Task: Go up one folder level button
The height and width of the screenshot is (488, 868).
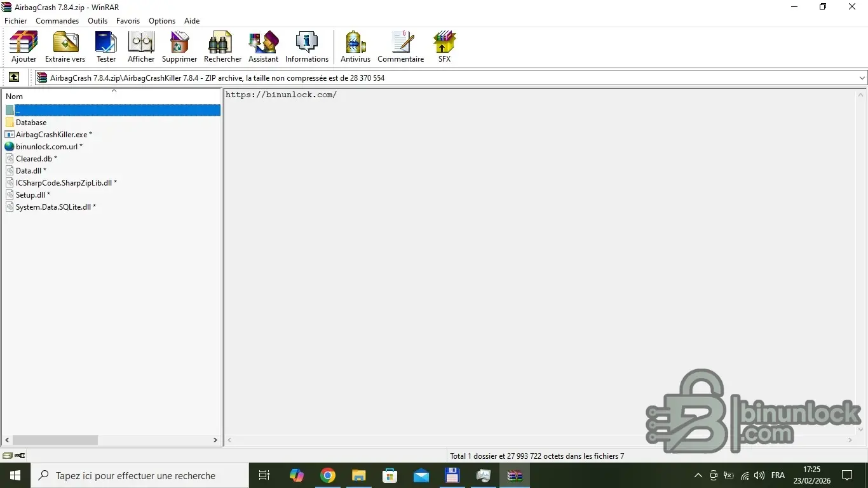Action: (x=14, y=78)
